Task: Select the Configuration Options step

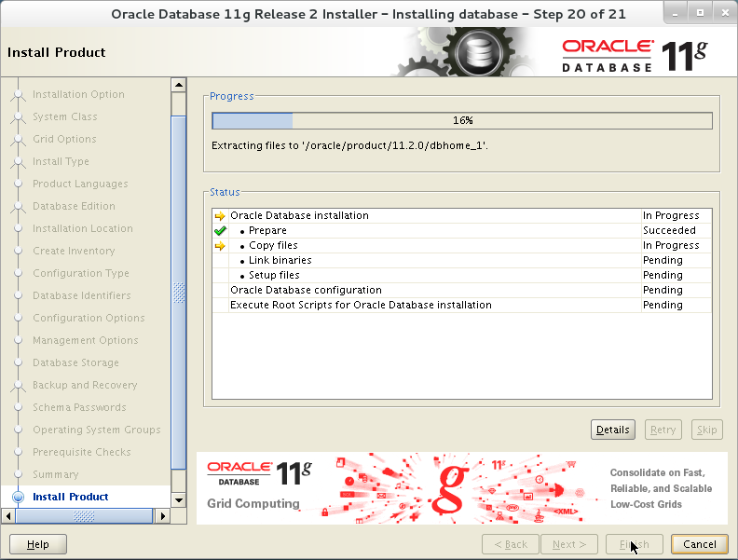Action: [x=89, y=318]
